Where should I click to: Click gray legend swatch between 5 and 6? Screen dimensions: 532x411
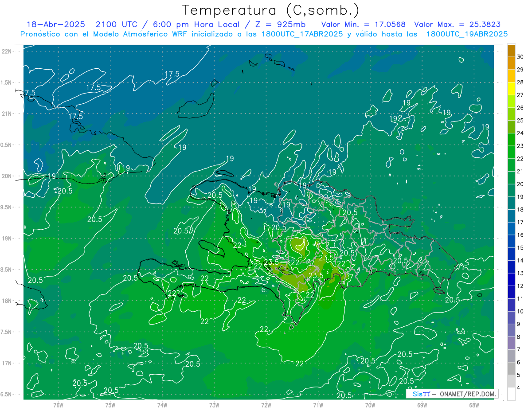pos(511,368)
